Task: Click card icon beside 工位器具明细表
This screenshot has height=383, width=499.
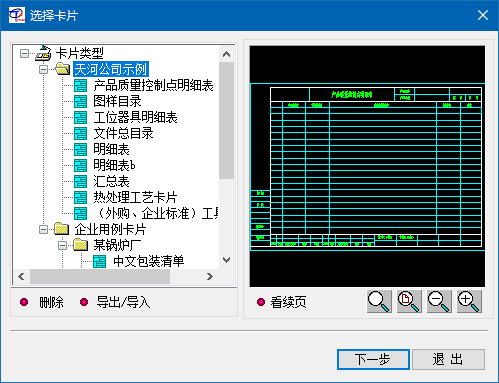Action: [x=80, y=117]
